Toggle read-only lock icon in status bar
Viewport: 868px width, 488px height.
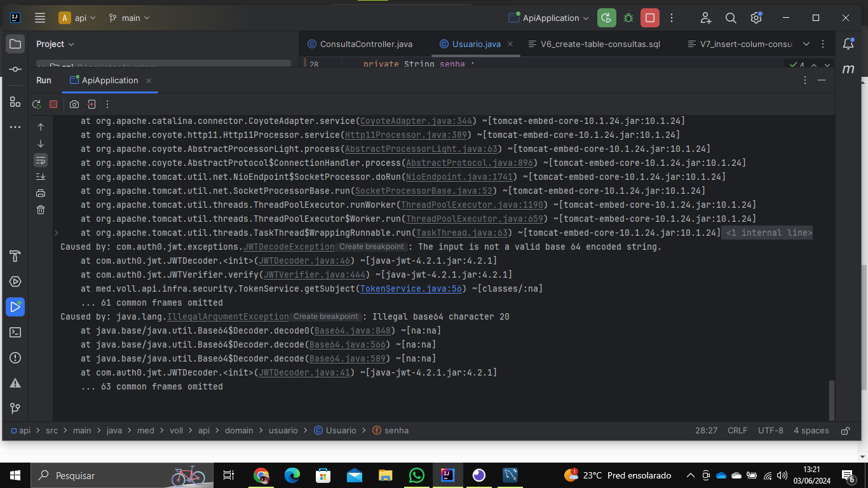845,430
